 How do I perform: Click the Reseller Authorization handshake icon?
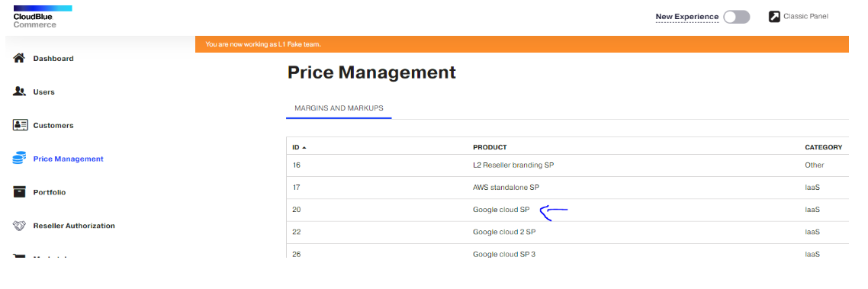pyautogui.click(x=19, y=226)
